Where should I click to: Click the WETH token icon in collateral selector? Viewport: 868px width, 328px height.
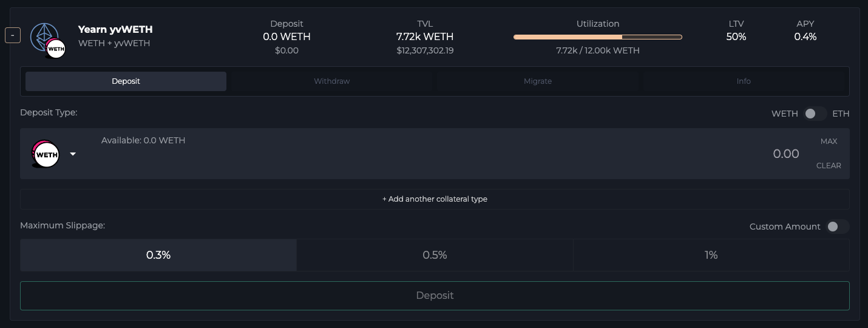coord(46,154)
